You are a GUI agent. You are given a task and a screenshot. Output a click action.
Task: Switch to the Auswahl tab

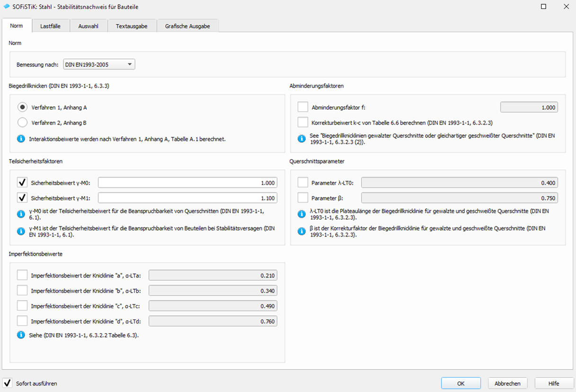coord(88,26)
